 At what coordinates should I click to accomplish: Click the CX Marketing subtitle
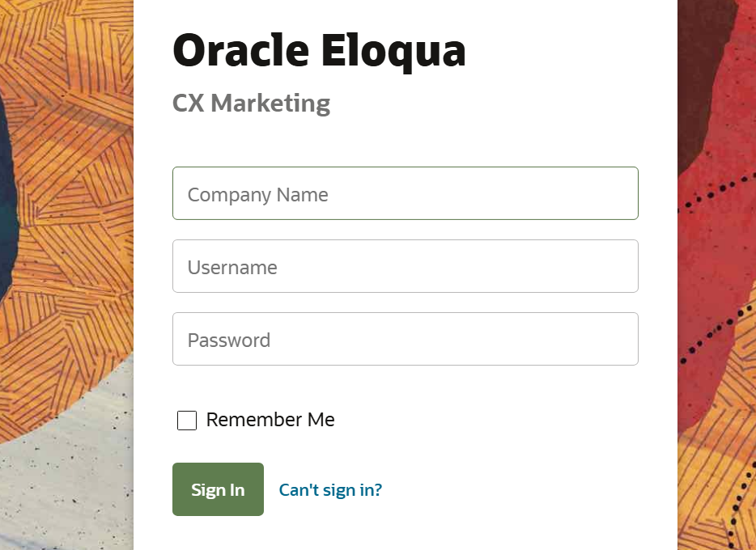pyautogui.click(x=251, y=104)
